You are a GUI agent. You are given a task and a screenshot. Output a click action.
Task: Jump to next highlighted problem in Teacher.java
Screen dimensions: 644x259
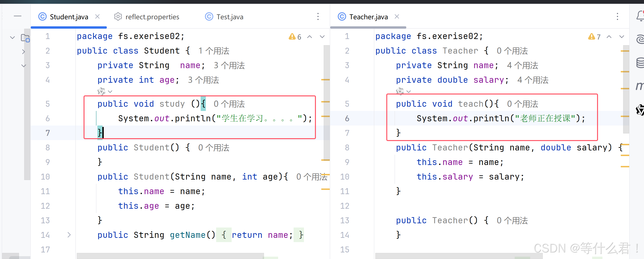click(621, 37)
